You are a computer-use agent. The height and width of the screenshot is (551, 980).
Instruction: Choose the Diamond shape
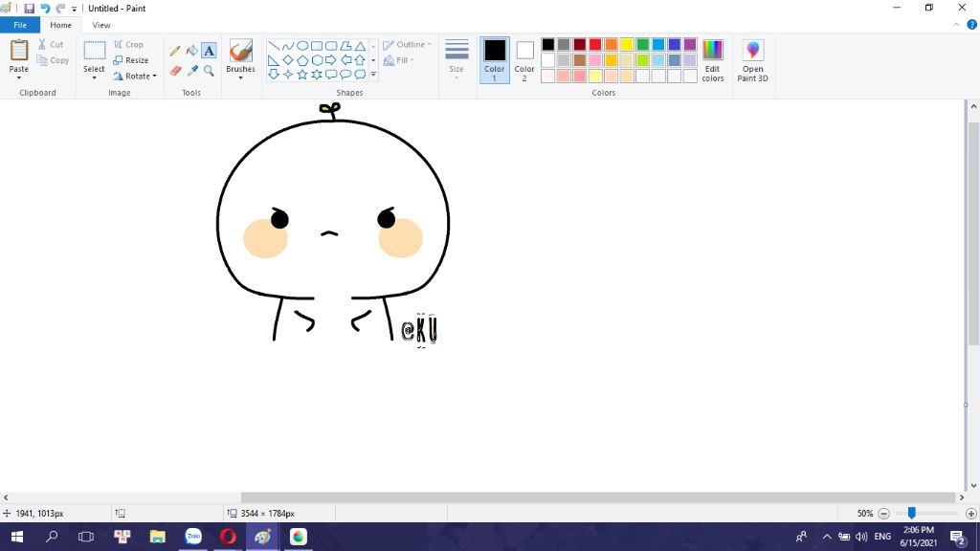pyautogui.click(x=287, y=60)
